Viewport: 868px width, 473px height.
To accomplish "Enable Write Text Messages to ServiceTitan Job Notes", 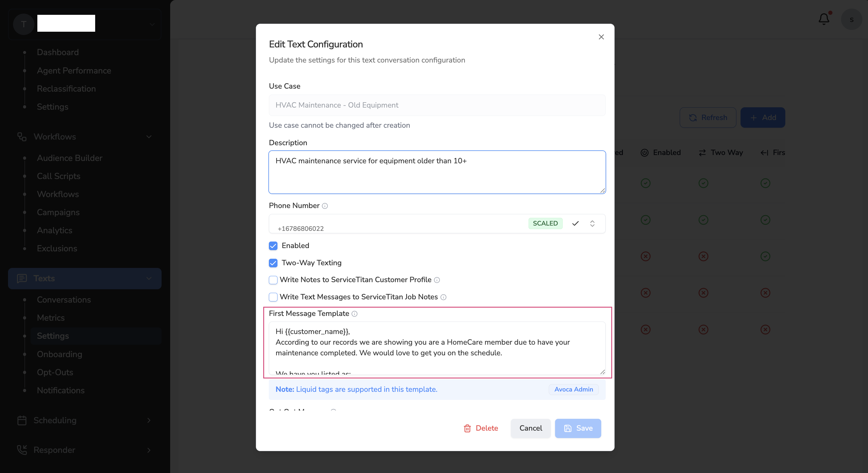I will tap(273, 297).
